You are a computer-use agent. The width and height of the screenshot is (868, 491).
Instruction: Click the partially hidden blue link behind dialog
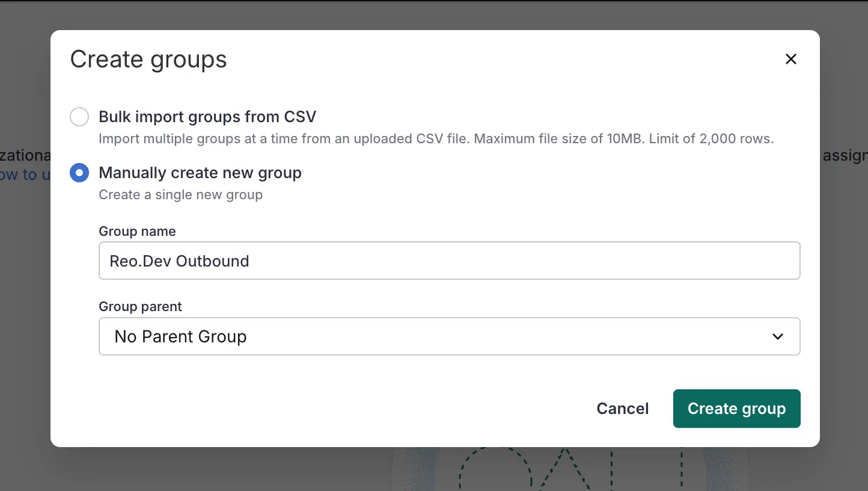click(x=24, y=175)
